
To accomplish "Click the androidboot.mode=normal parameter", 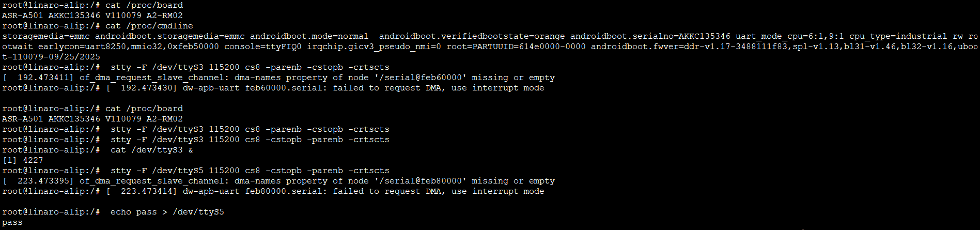I will [309, 36].
